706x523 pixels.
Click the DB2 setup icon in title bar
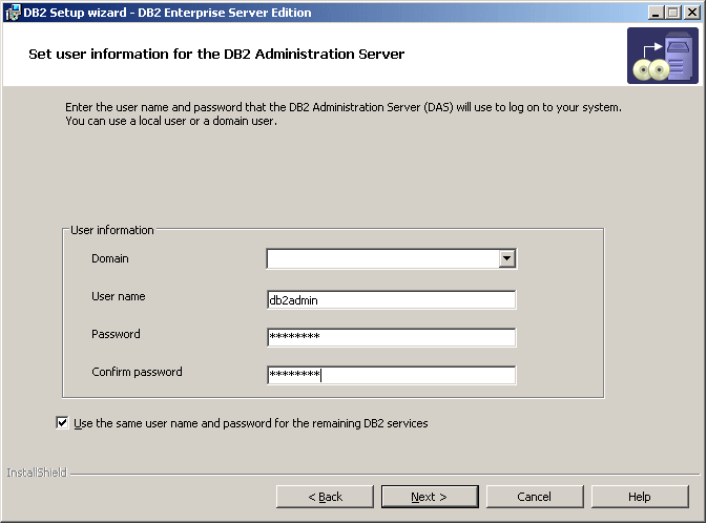coord(13,12)
